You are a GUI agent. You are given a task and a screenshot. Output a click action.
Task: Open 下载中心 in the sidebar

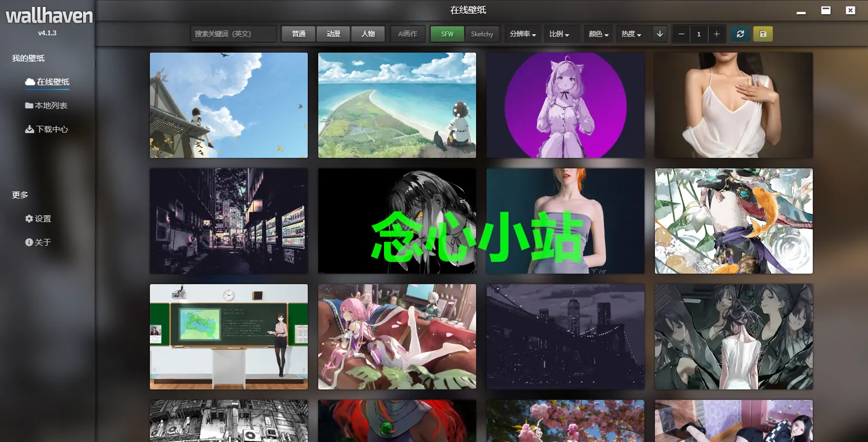click(x=47, y=129)
